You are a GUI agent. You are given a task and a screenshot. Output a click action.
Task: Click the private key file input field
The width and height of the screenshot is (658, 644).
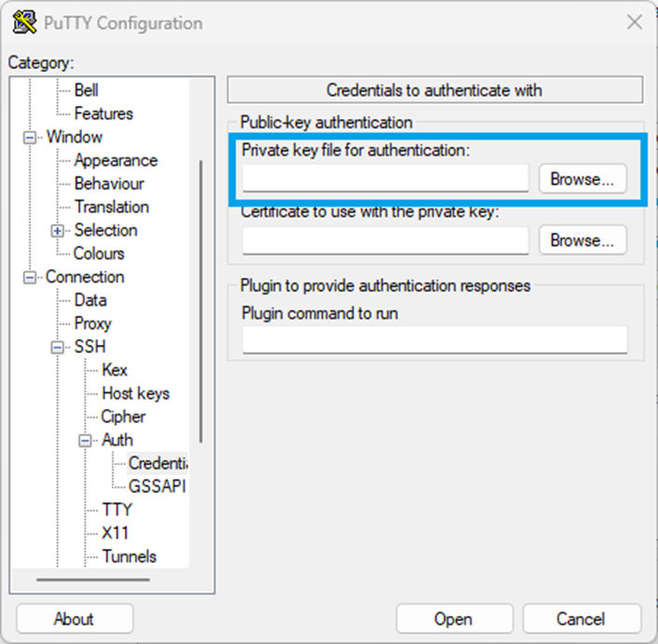coord(385,178)
